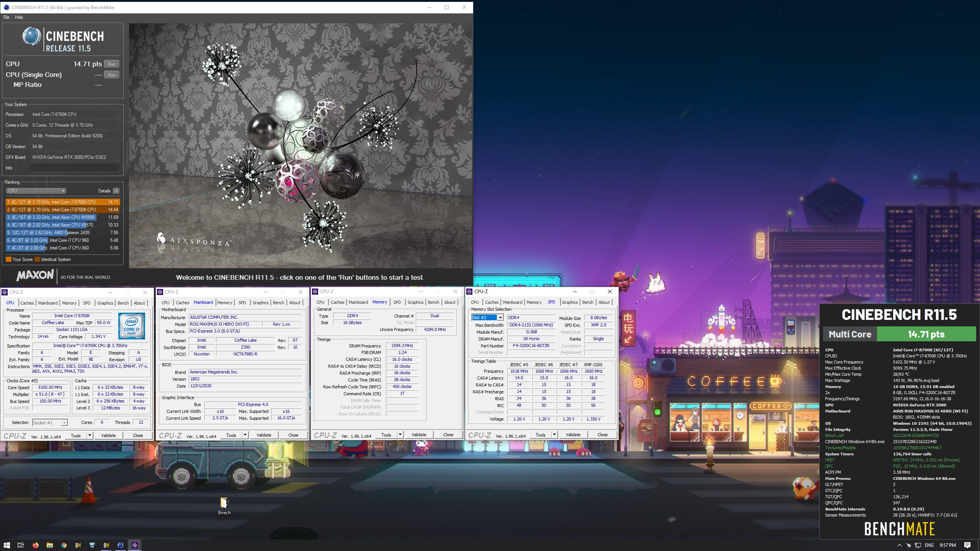
Task: Open the Slot #2 memory slot dropdown
Action: pyautogui.click(x=487, y=318)
